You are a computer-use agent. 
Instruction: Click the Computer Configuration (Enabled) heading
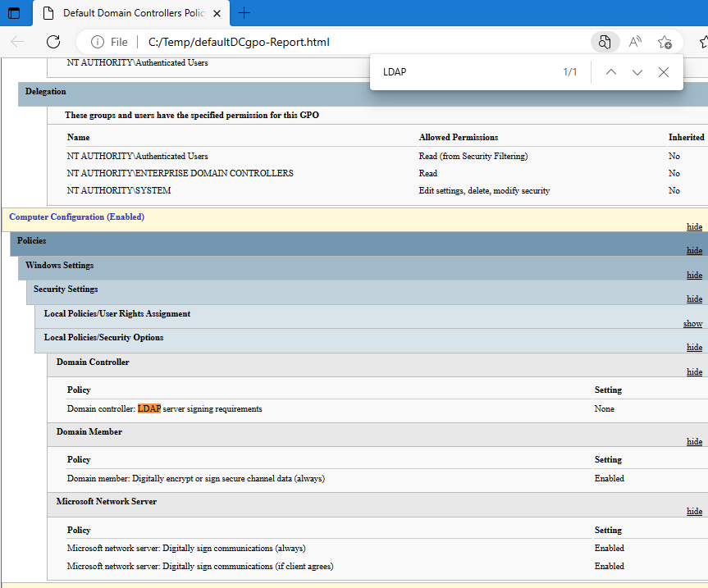pyautogui.click(x=77, y=217)
